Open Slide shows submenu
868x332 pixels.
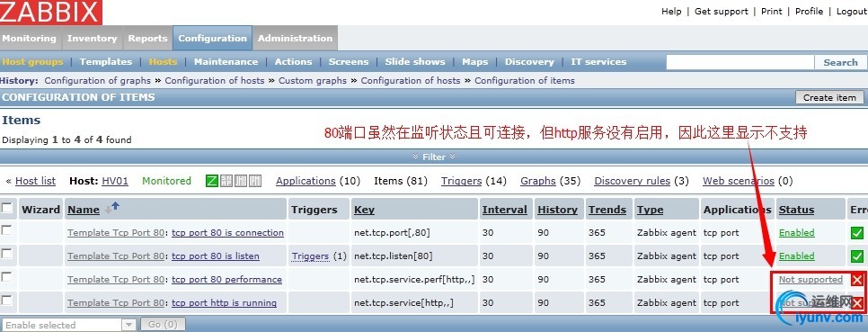coord(415,61)
